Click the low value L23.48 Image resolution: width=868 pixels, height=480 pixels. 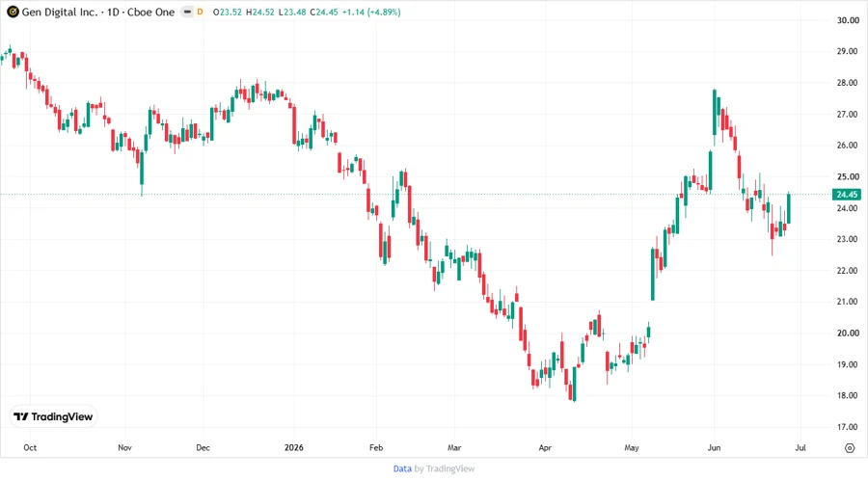[292, 12]
